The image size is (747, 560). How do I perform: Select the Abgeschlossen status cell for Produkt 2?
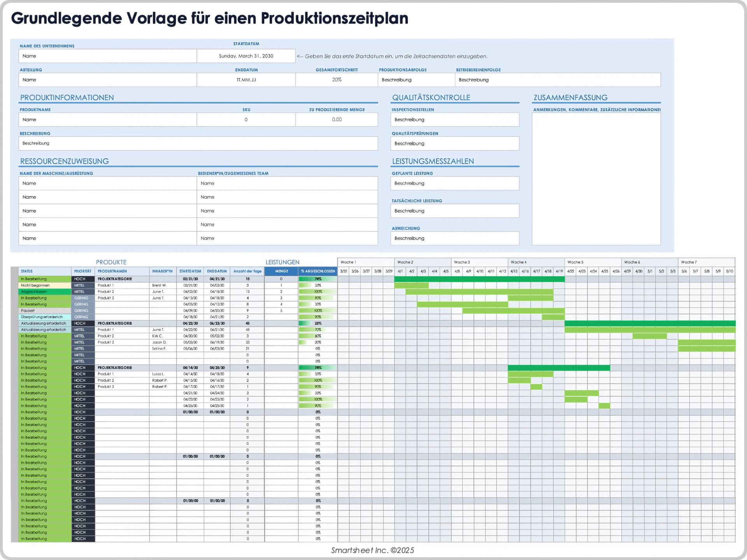click(44, 291)
